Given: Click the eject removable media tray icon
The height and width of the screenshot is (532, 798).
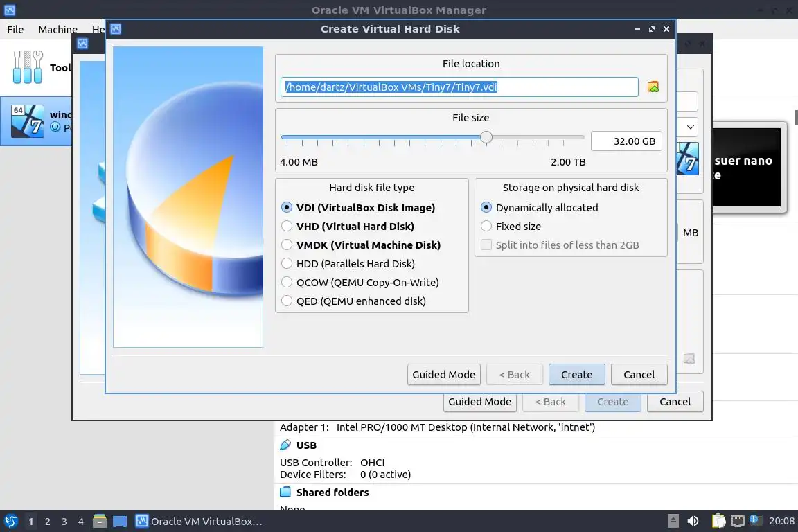Looking at the screenshot, I should point(673,521).
